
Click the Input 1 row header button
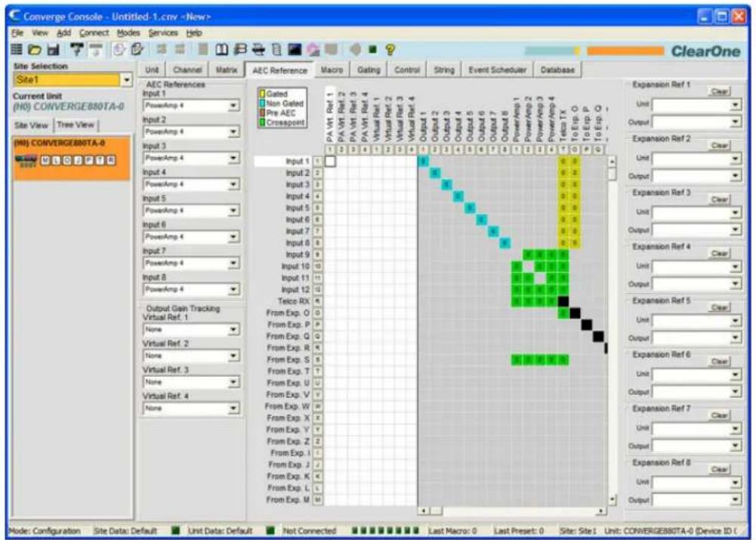click(x=318, y=161)
